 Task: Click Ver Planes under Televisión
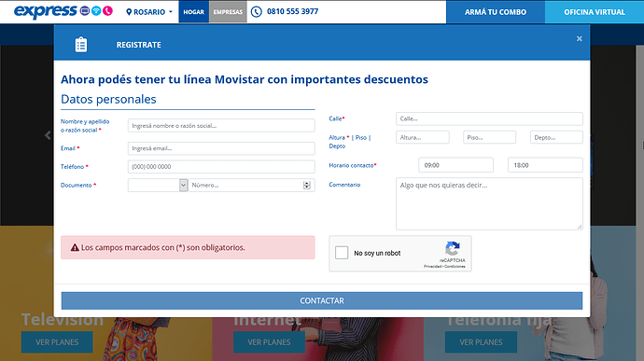click(57, 342)
